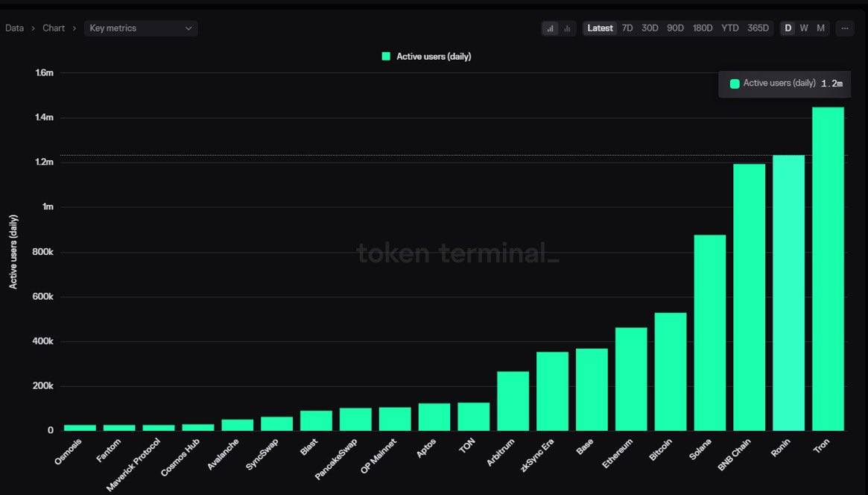Select the bar chart view icon
Screen dimensions: 868x495
[x=550, y=28]
